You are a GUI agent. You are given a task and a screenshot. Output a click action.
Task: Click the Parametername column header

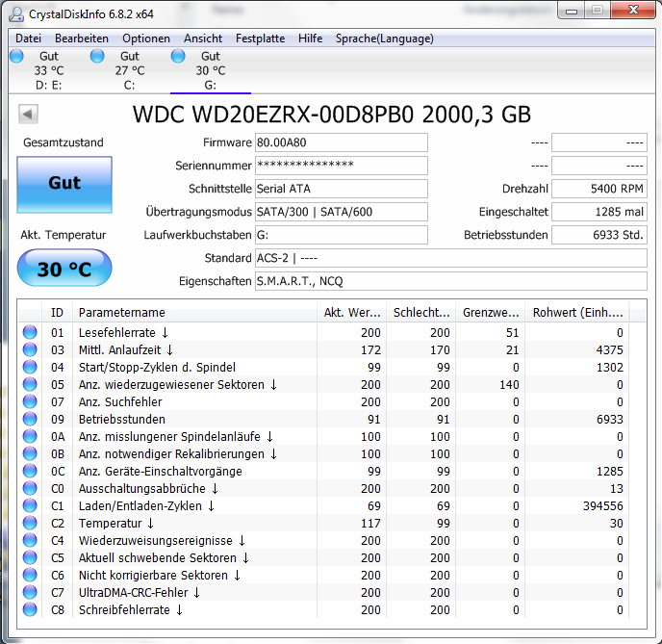(194, 313)
